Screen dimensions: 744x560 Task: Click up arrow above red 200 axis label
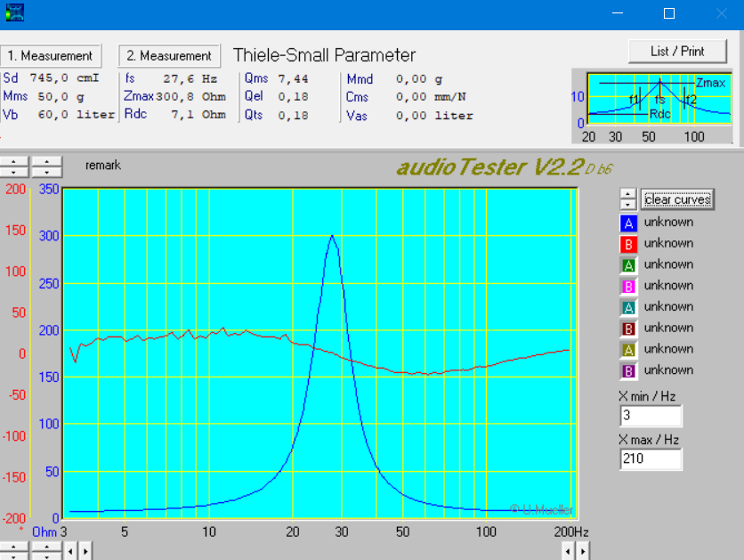[13, 161]
